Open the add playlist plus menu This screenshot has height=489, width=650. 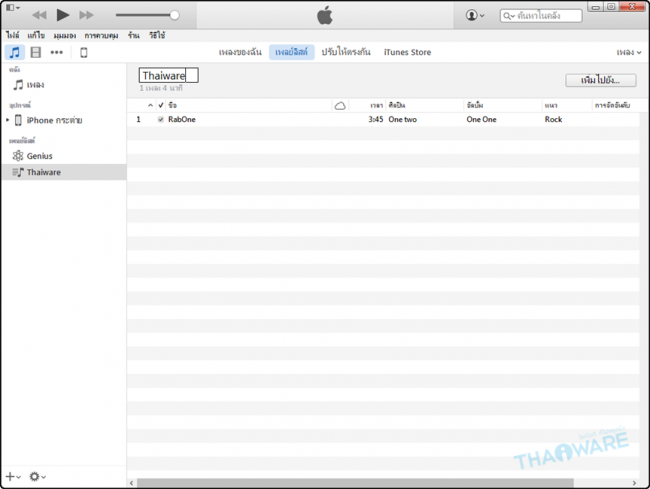[13, 477]
